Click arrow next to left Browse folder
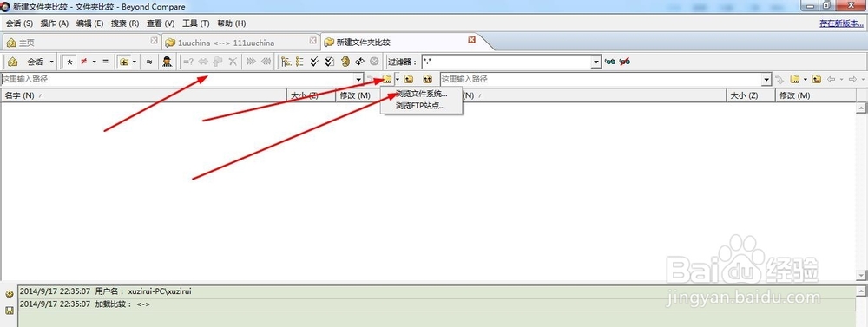 [x=397, y=79]
